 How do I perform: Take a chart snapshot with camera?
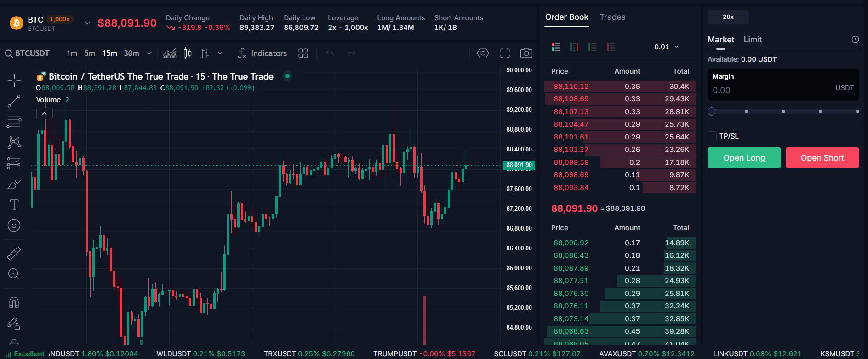pos(526,53)
